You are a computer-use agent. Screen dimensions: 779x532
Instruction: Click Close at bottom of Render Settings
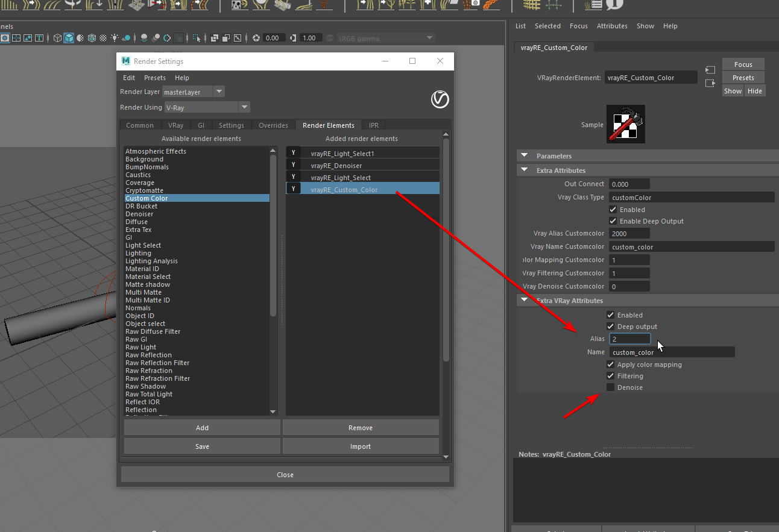tap(285, 475)
